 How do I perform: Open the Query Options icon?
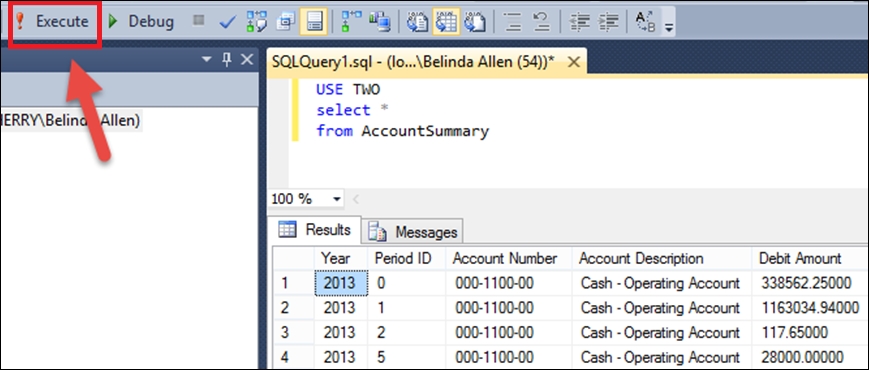click(286, 22)
